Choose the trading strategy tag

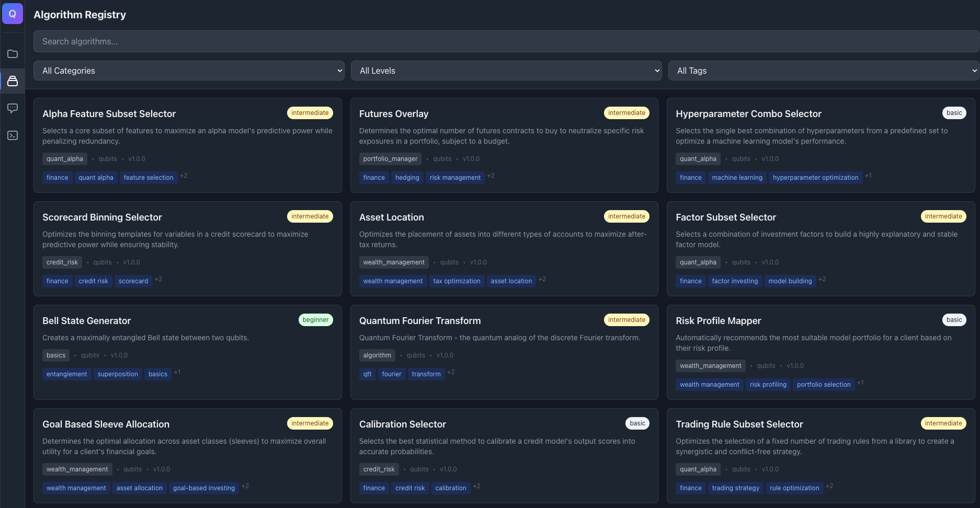click(x=735, y=488)
